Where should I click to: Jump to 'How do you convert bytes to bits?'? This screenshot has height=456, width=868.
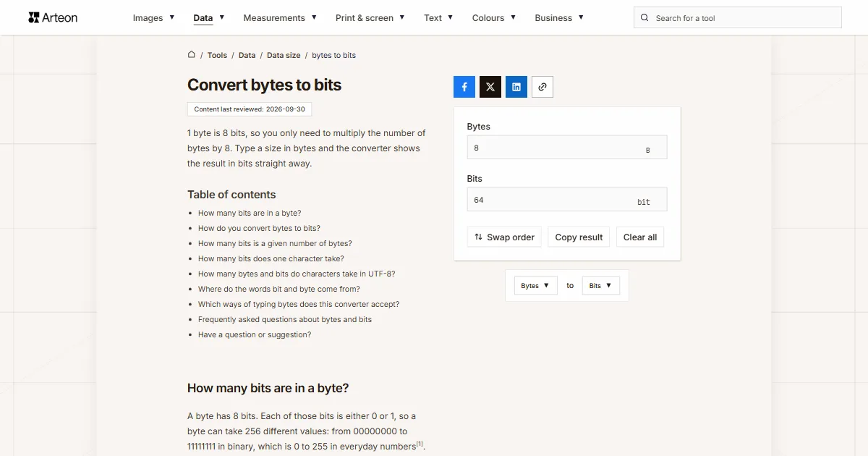[259, 229]
